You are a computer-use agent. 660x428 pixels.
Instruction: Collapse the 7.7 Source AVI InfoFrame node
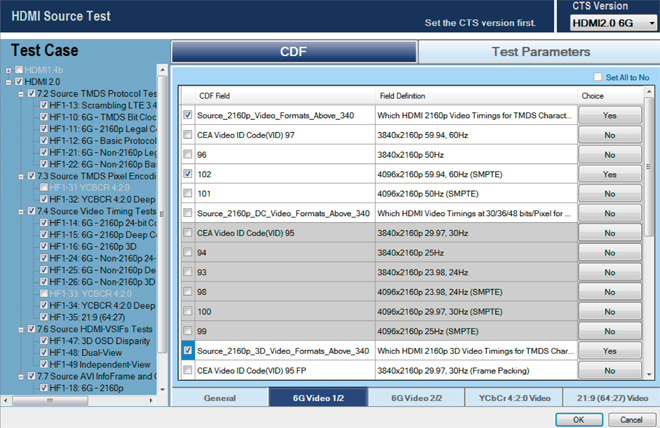[x=21, y=377]
